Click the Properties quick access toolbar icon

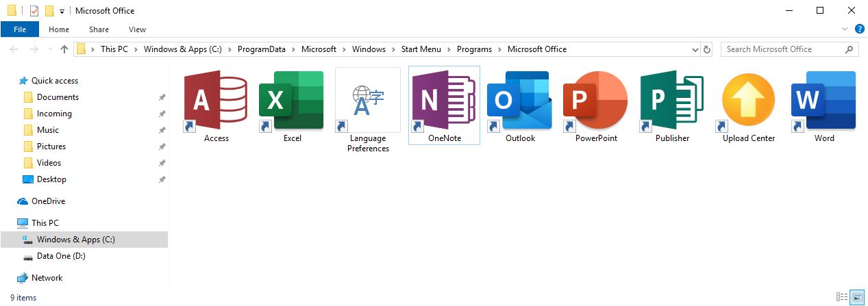pos(34,10)
